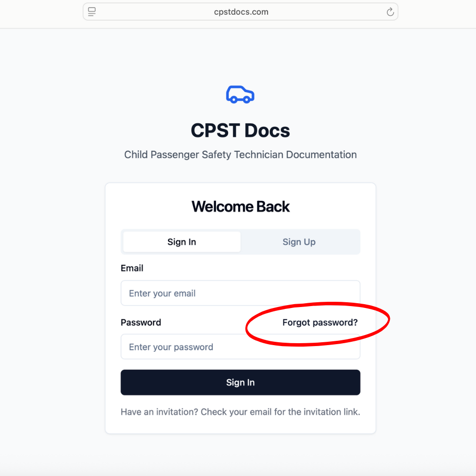Click the cpstdocs.com URL text
Screen dimensions: 476x476
pyautogui.click(x=241, y=12)
